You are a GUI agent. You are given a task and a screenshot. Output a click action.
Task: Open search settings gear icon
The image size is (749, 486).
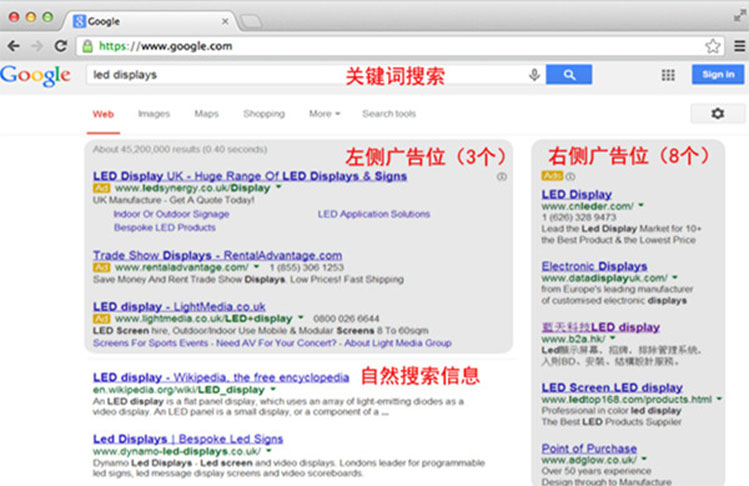tap(717, 114)
